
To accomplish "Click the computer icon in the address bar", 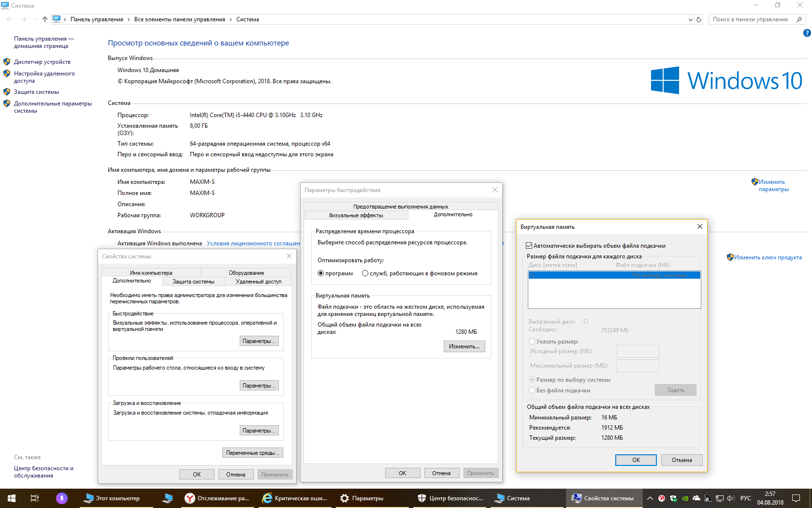I will pos(57,19).
